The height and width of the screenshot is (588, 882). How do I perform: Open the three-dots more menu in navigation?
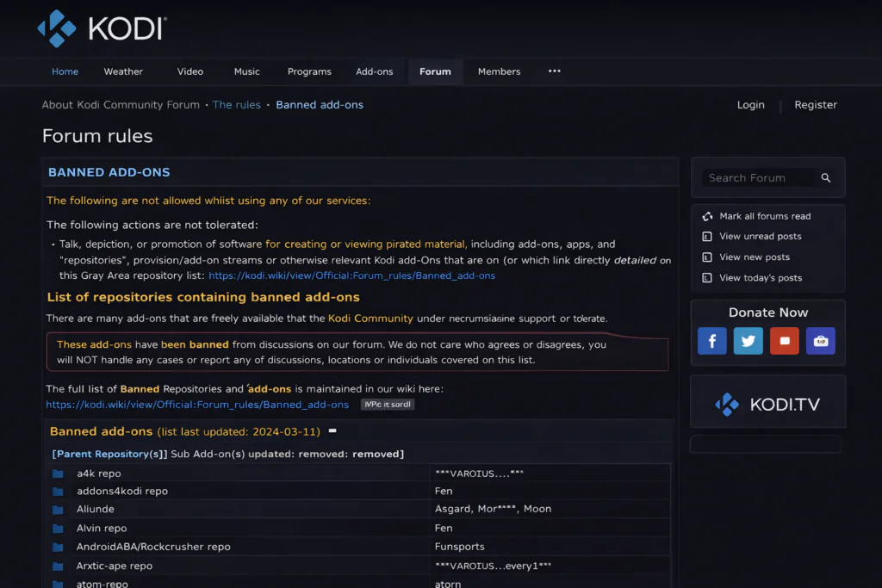[x=554, y=71]
